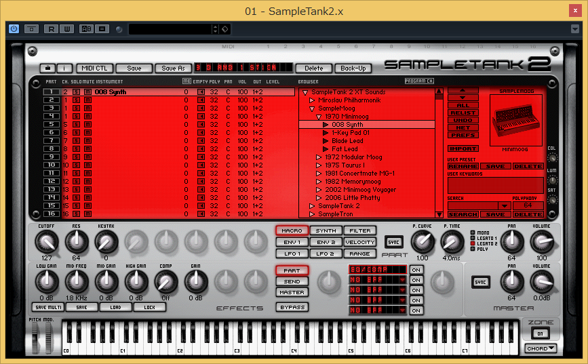Screen dimensions: 588x364
Task: Toggle the Zone On button
Action: tap(540, 333)
